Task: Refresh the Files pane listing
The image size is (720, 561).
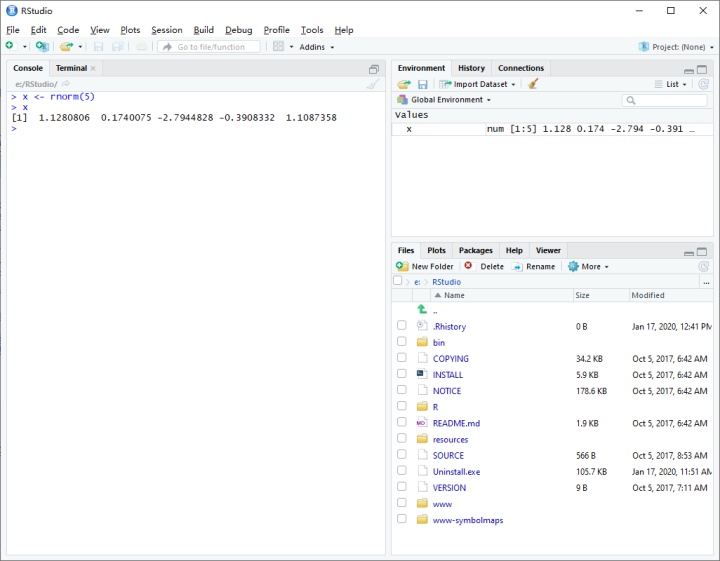Action: (x=703, y=266)
